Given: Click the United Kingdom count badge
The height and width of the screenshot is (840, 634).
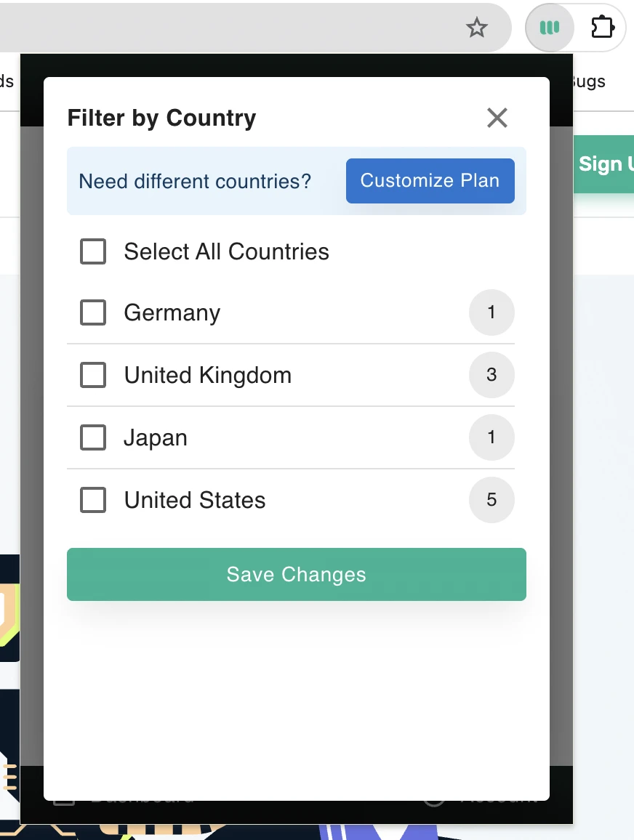Looking at the screenshot, I should point(491,376).
